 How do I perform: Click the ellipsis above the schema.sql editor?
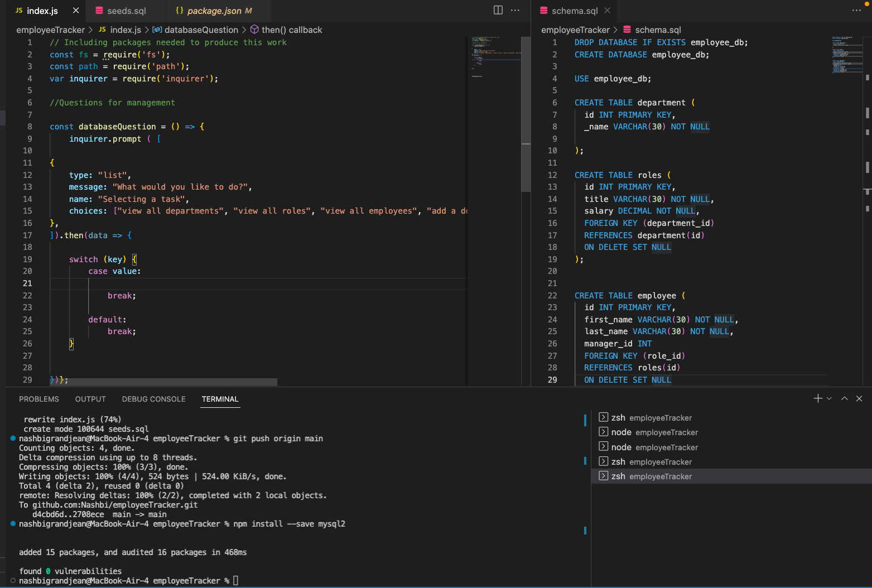(856, 10)
